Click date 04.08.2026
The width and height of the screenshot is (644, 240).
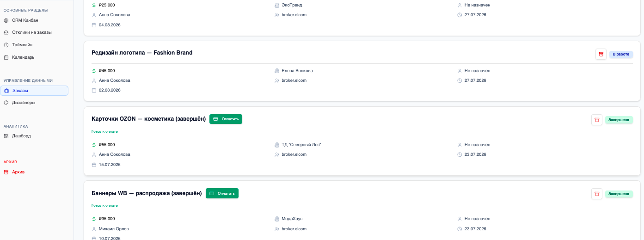[110, 25]
